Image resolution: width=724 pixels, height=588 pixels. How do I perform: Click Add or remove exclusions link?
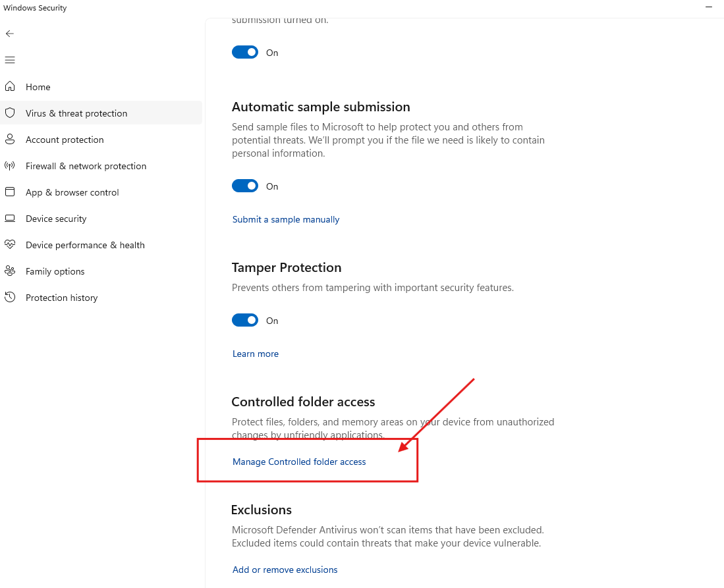[285, 570]
